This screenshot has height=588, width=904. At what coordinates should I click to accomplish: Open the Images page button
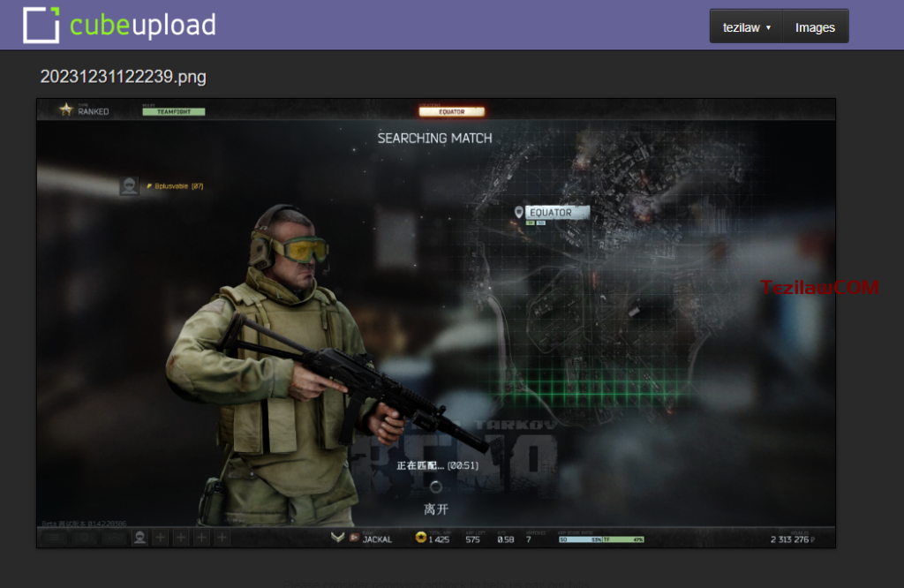point(815,27)
